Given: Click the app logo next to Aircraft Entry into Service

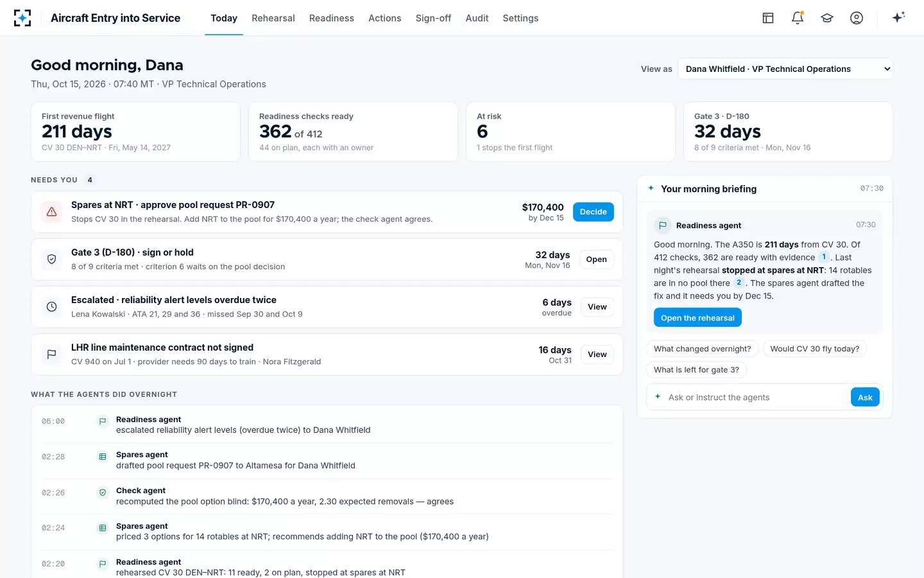Looking at the screenshot, I should [x=22, y=18].
